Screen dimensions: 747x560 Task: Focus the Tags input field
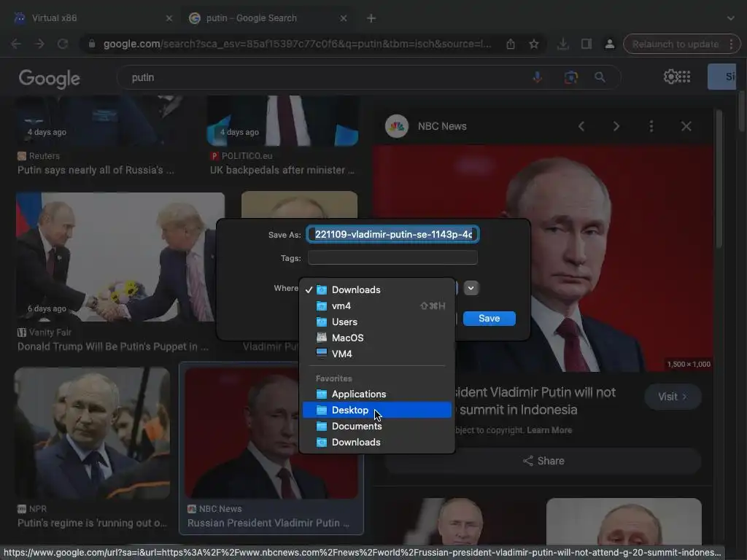click(392, 257)
